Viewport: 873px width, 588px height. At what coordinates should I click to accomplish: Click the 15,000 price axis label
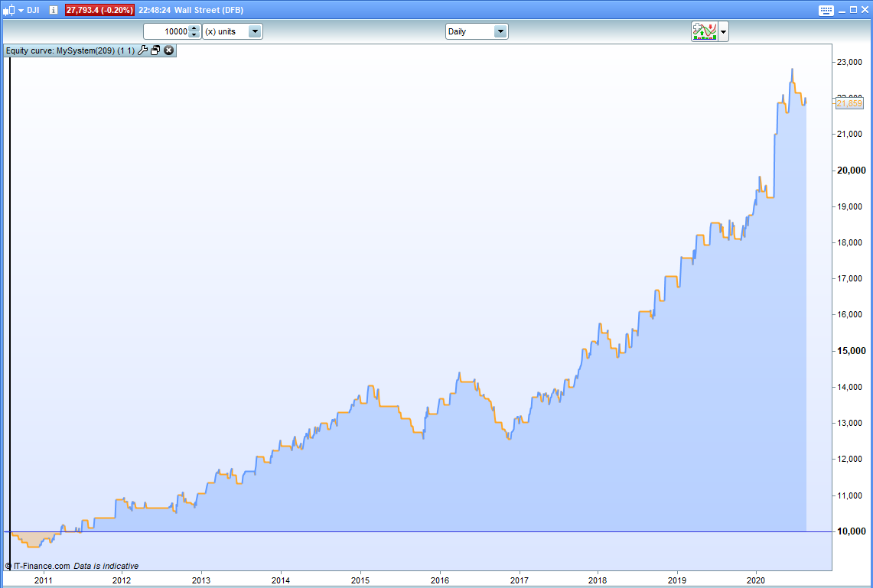tap(852, 351)
